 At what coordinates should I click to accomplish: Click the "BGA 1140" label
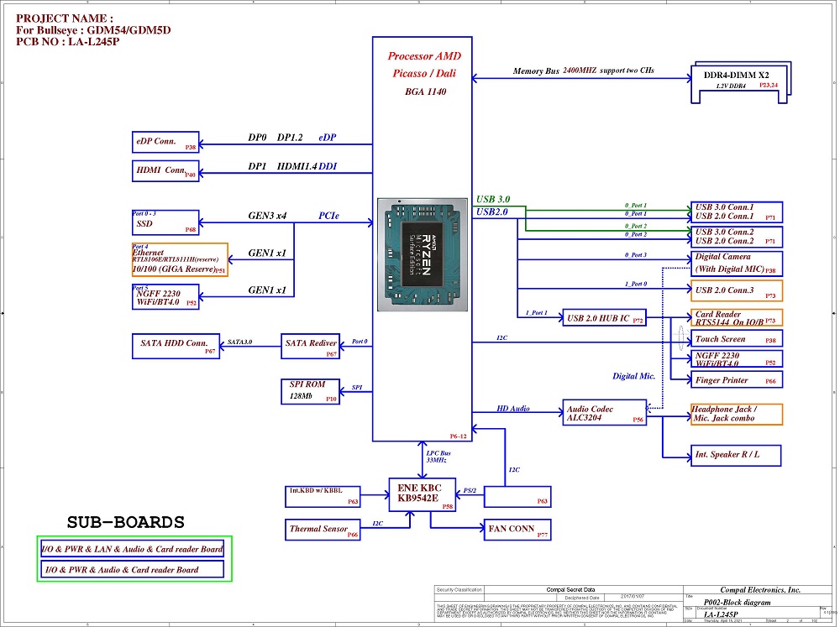click(425, 91)
